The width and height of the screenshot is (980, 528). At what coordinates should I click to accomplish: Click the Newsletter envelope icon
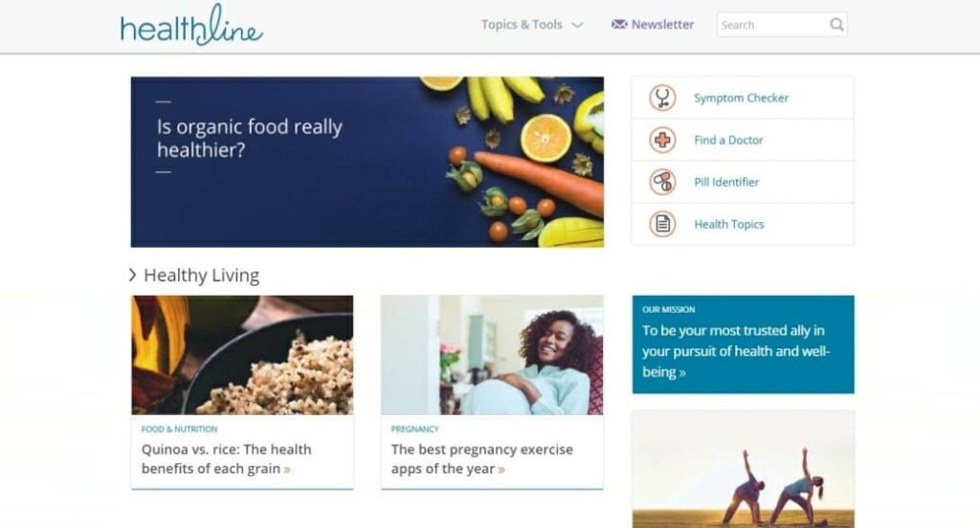(619, 24)
